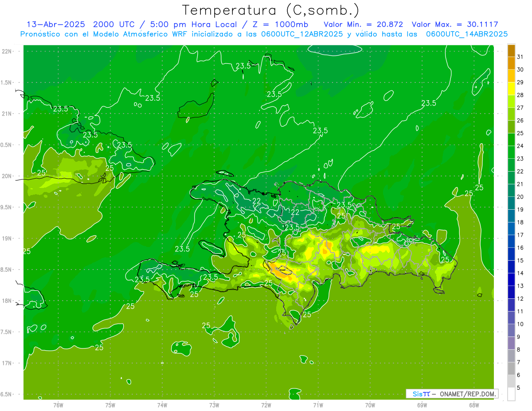Click the gray legend swatch between 6 and 7

click(511, 369)
